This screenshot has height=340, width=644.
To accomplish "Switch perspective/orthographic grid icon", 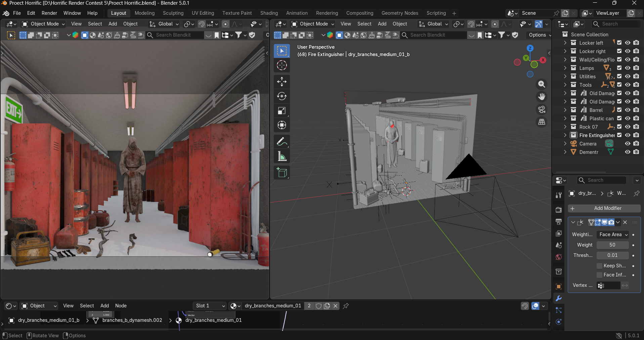I will (542, 122).
